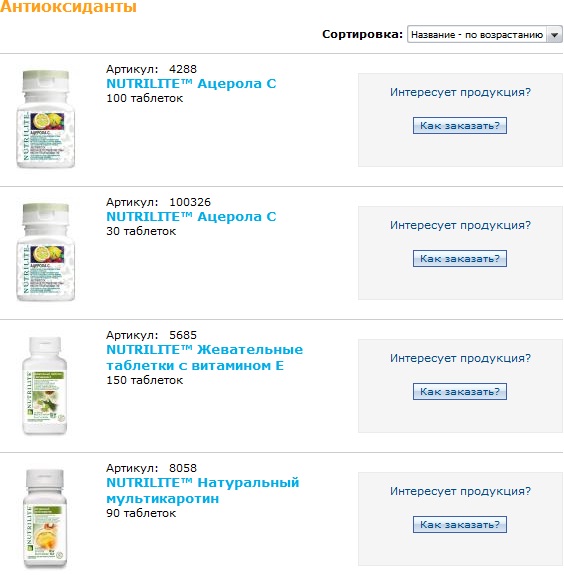Open Ацерола C bottle image, article 100326
This screenshot has width=564, height=583.
coord(46,252)
